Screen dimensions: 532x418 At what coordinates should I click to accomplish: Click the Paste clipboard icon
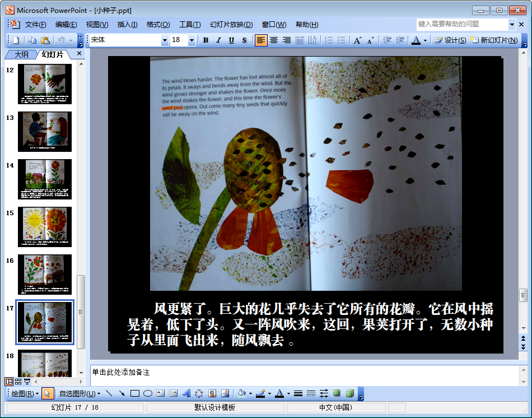(45, 40)
